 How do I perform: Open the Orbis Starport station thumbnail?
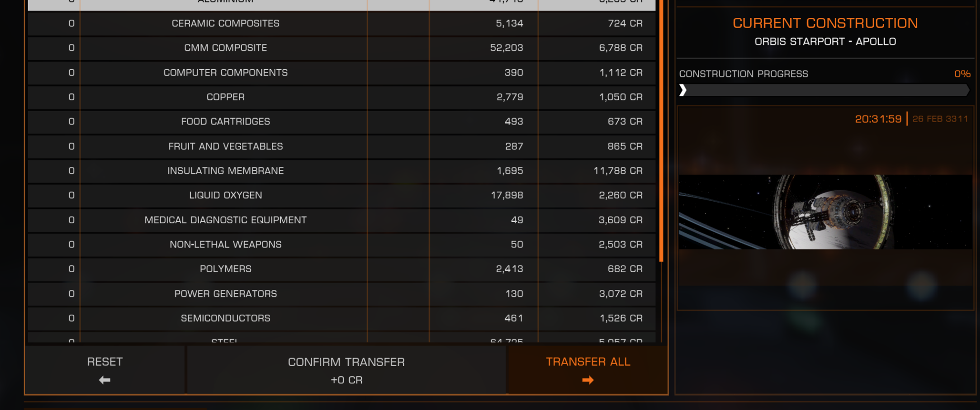[825, 212]
